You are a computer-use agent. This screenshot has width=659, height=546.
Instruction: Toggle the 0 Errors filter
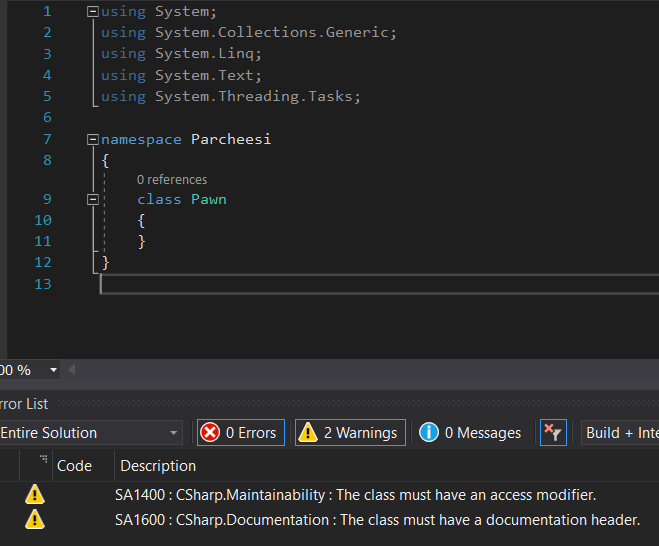coord(240,433)
